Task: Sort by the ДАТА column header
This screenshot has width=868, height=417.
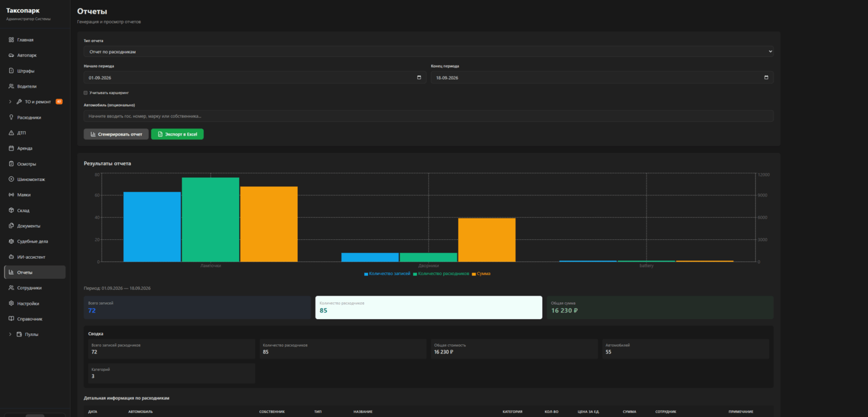Action: [93, 412]
